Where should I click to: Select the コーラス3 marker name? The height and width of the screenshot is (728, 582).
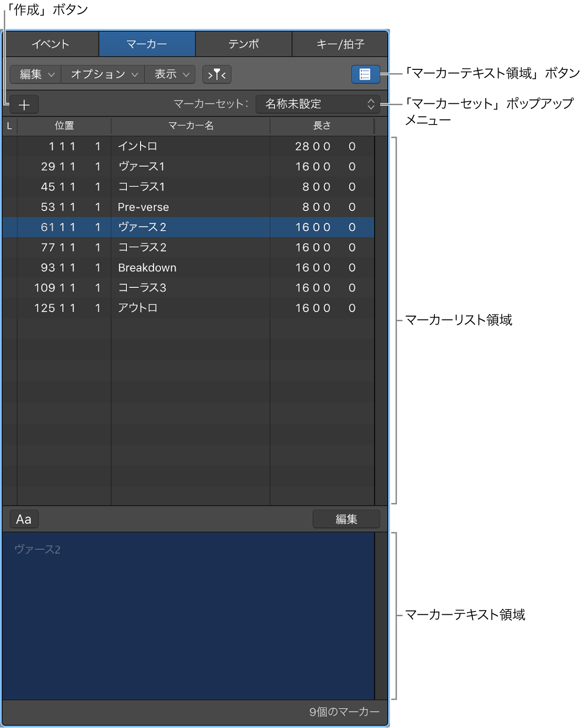[142, 288]
